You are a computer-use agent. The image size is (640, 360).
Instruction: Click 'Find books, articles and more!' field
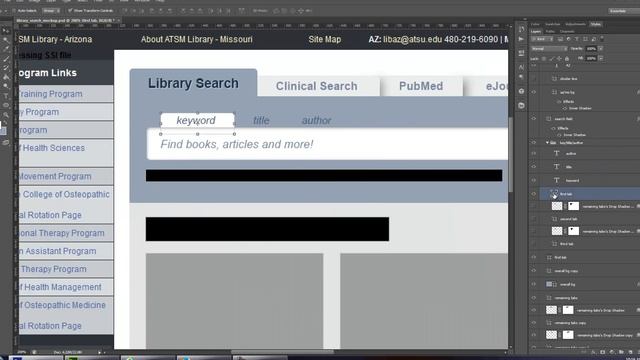[x=328, y=144]
